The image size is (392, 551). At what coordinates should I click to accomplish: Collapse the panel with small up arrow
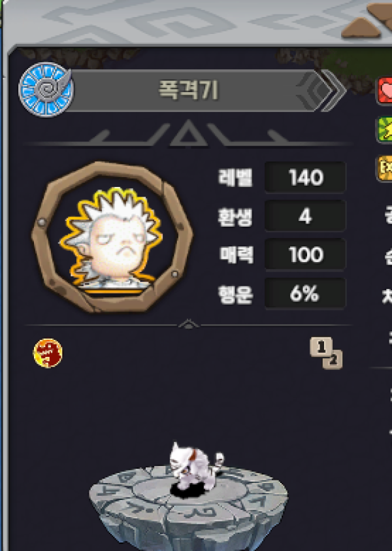click(189, 324)
